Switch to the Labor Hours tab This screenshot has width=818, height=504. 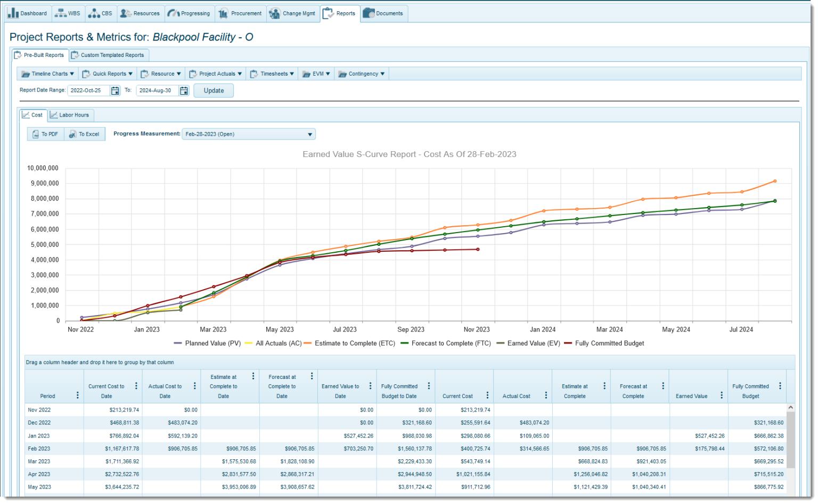point(70,115)
